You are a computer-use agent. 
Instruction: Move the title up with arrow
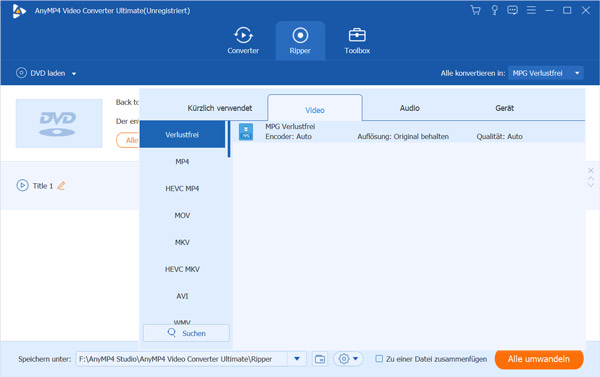[591, 178]
